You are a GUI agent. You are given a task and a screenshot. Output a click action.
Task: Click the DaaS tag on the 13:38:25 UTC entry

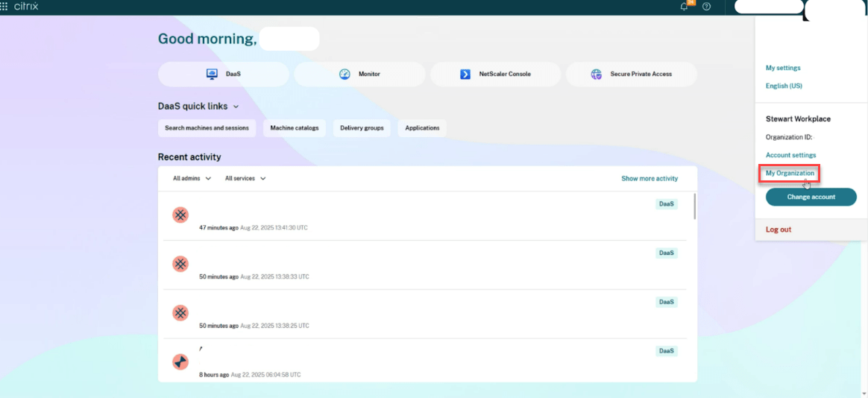[x=667, y=303]
